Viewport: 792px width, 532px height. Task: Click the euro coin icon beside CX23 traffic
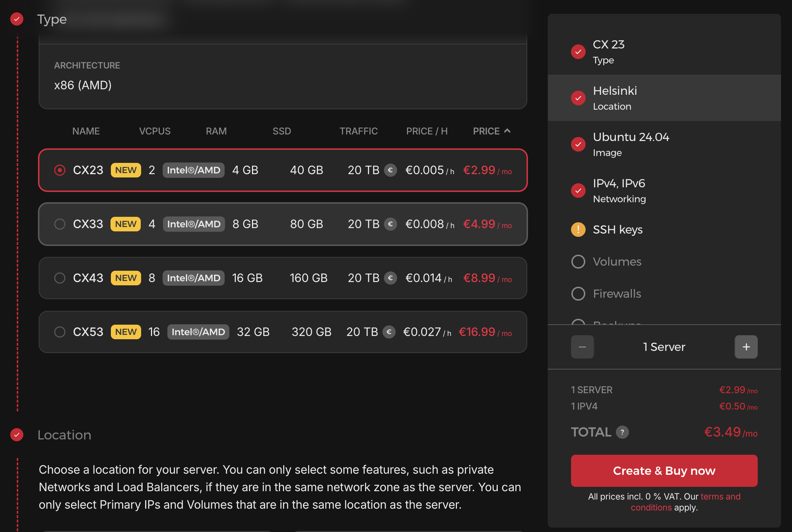coord(391,170)
